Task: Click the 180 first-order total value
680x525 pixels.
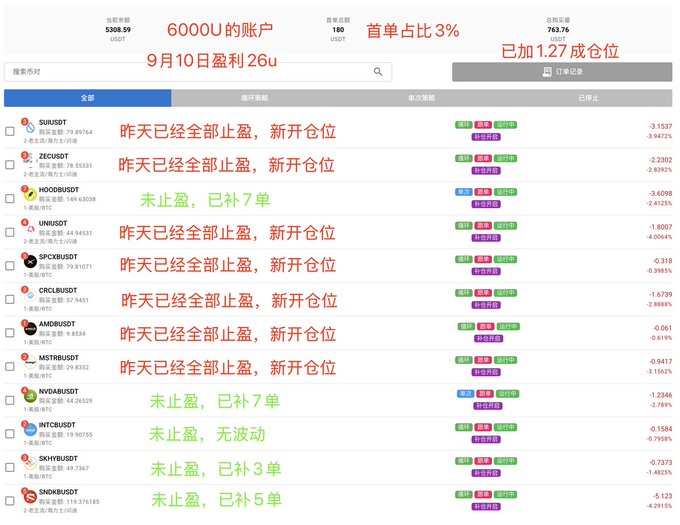Action: click(338, 30)
